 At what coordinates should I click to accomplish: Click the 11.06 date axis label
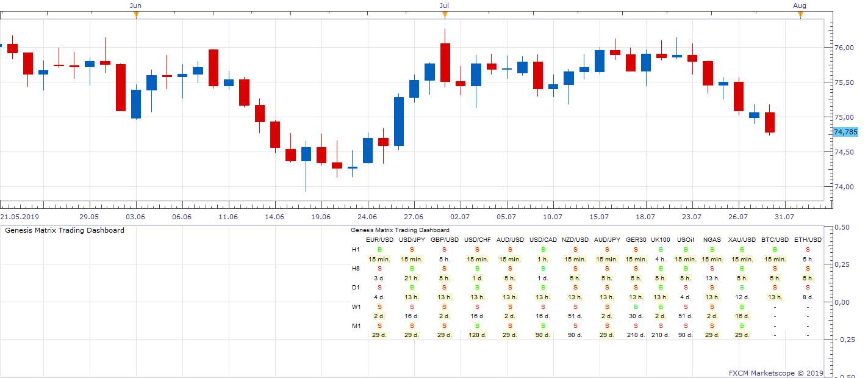click(228, 217)
